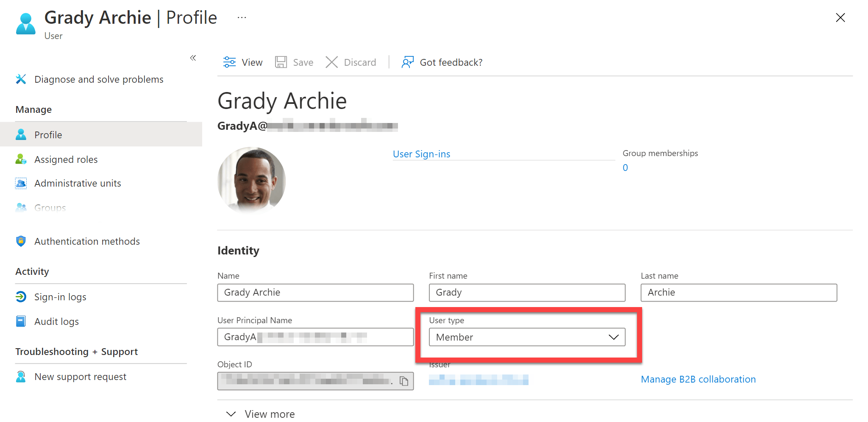The width and height of the screenshot is (868, 422).
Task: Select the Profile menu item
Action: [101, 134]
